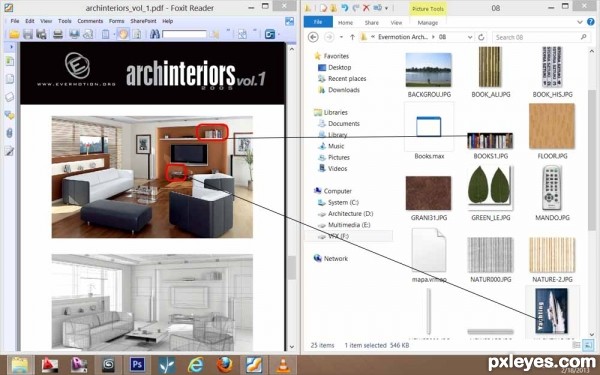The image size is (600, 375).
Task: Expand the Explorer ribbon with chevron
Action: coord(580,22)
